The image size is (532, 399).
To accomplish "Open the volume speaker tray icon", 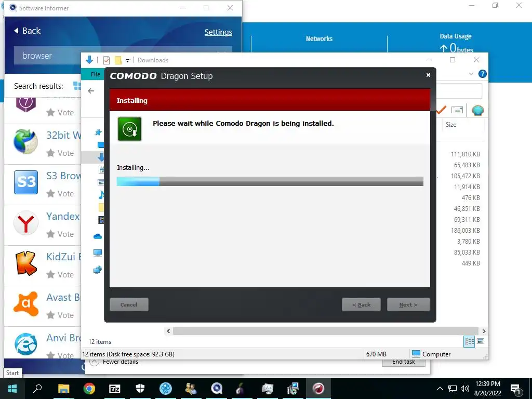I will (465, 389).
